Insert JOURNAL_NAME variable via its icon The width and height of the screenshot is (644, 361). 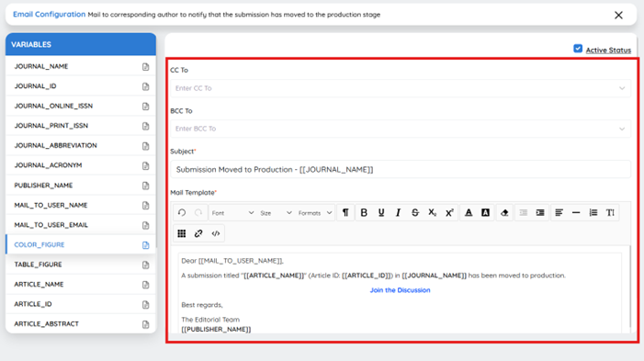click(x=145, y=66)
